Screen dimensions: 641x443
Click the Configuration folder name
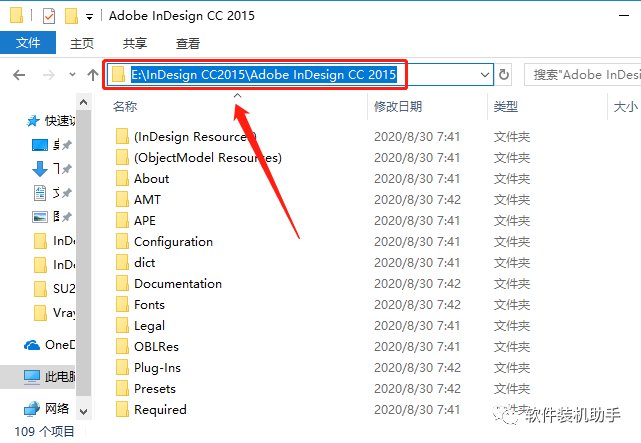[173, 242]
